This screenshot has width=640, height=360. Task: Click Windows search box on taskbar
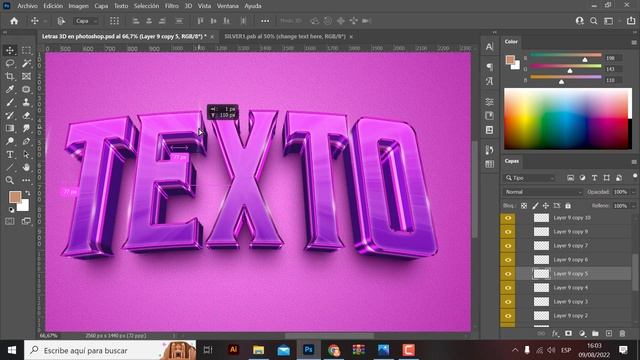click(110, 350)
